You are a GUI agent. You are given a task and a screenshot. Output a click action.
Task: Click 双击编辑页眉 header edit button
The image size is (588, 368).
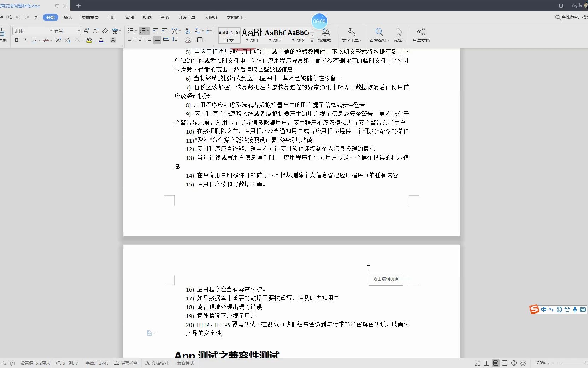point(386,279)
